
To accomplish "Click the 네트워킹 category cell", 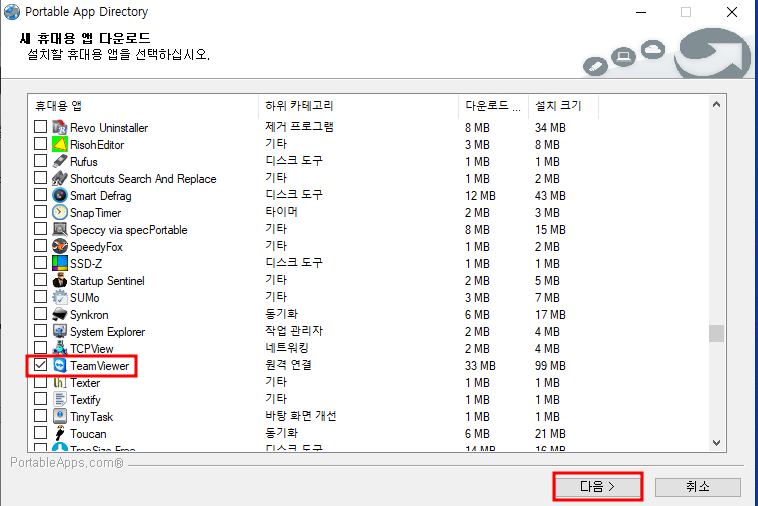I will 287,348.
